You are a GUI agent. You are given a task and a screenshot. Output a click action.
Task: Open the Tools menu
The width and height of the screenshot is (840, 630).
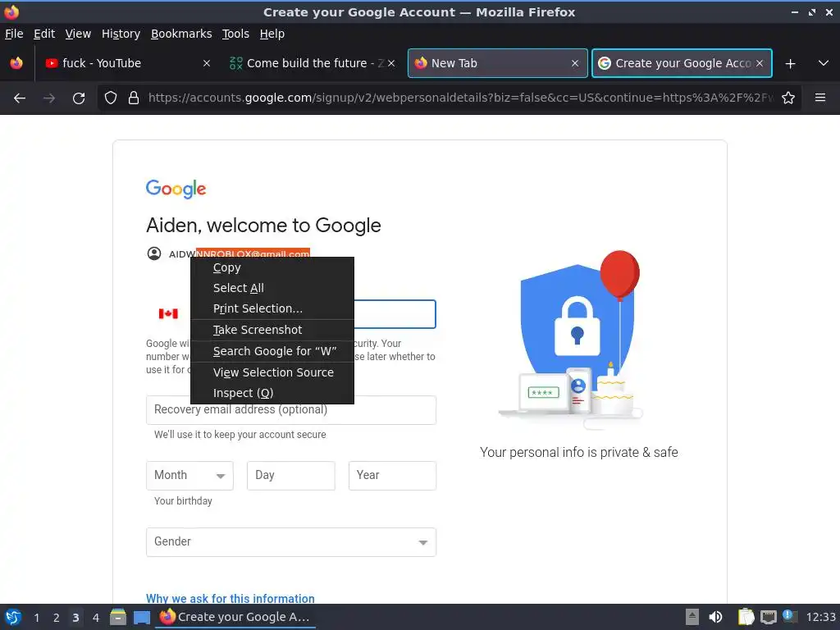point(235,34)
